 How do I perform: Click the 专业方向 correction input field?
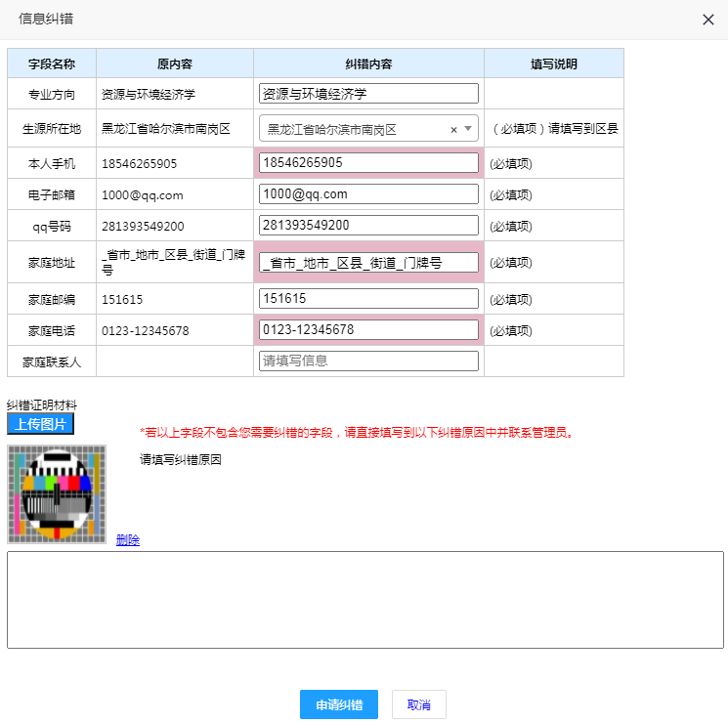pyautogui.click(x=368, y=94)
